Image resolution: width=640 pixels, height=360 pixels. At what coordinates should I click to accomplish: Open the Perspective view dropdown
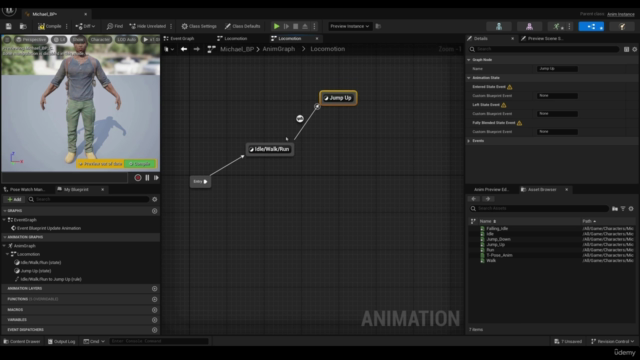tap(31, 40)
